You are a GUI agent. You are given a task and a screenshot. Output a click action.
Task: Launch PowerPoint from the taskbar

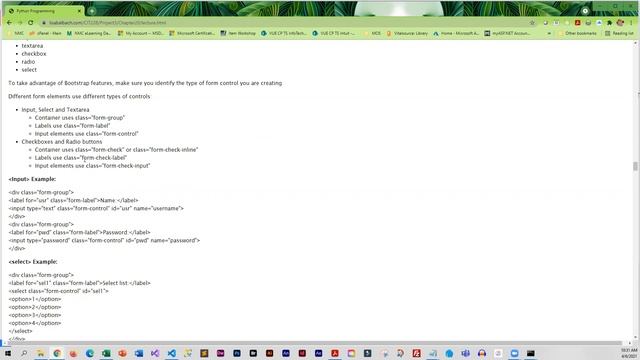(x=122, y=353)
